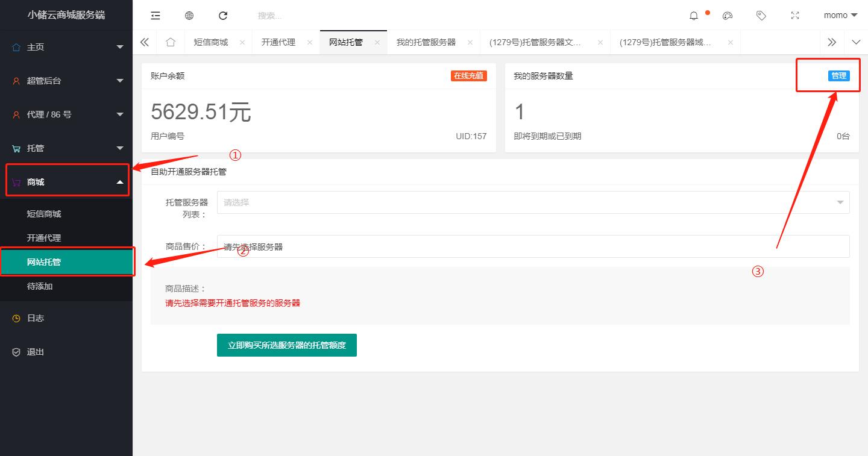Open the 日志 sidebar item
The image size is (868, 456).
66,318
